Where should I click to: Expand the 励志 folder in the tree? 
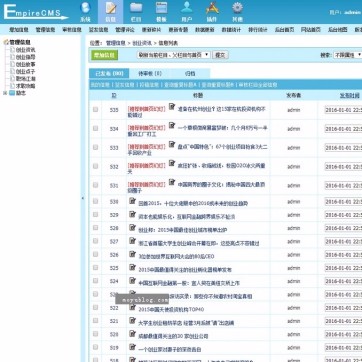(5, 93)
